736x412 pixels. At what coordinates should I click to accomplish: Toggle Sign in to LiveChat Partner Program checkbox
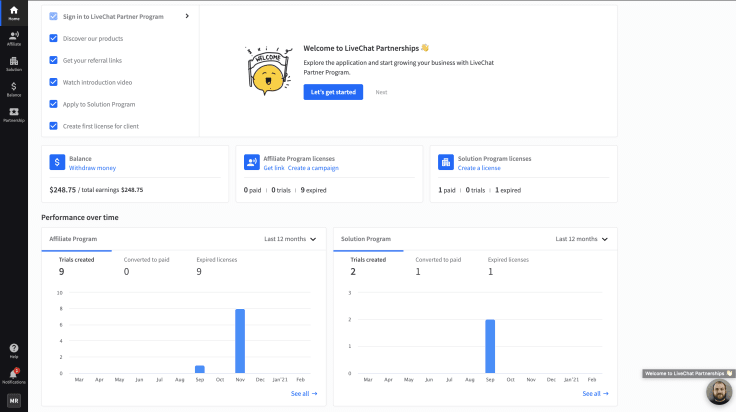click(54, 16)
